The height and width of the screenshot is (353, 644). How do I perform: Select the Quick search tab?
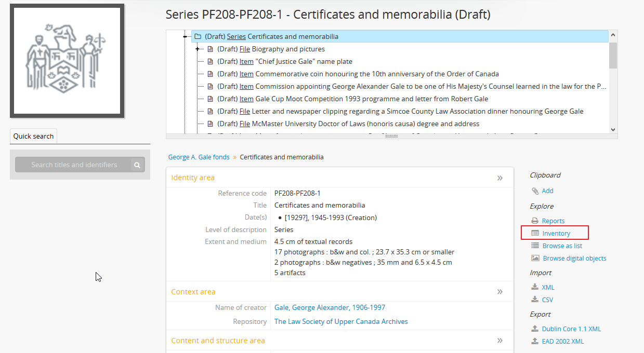point(33,137)
